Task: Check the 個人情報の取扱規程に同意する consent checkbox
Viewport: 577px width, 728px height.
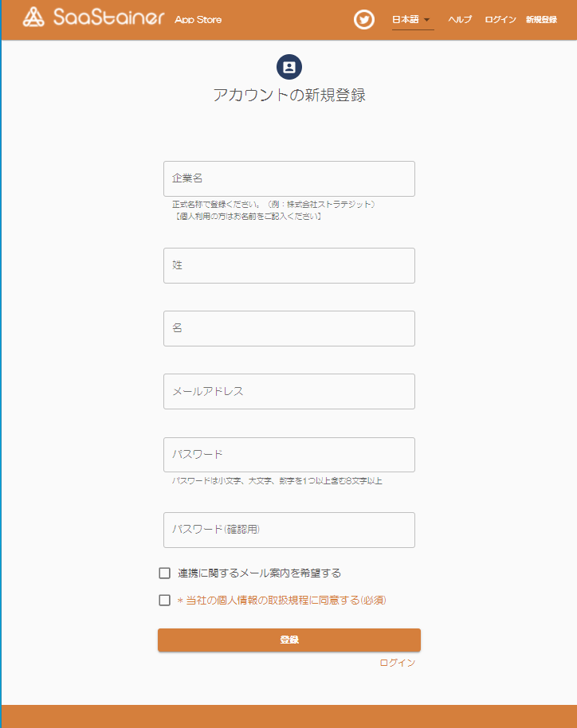Action: pos(165,601)
